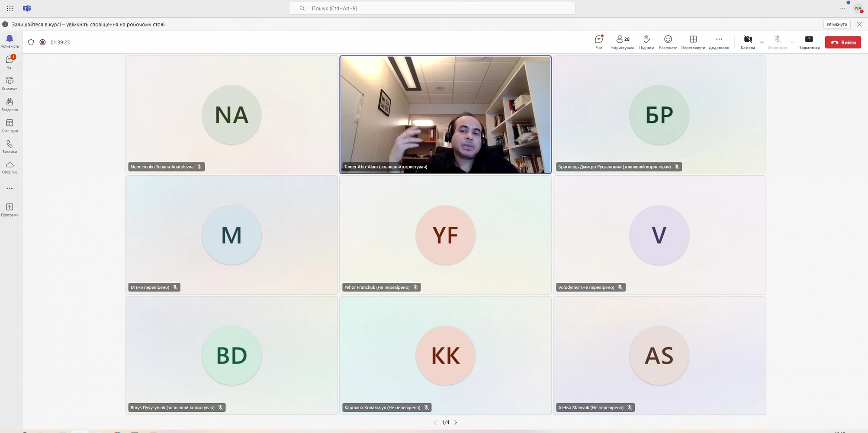Viewport: 868px width, 433px height.
Task: Open Chat in the left sidebar
Action: [10, 62]
